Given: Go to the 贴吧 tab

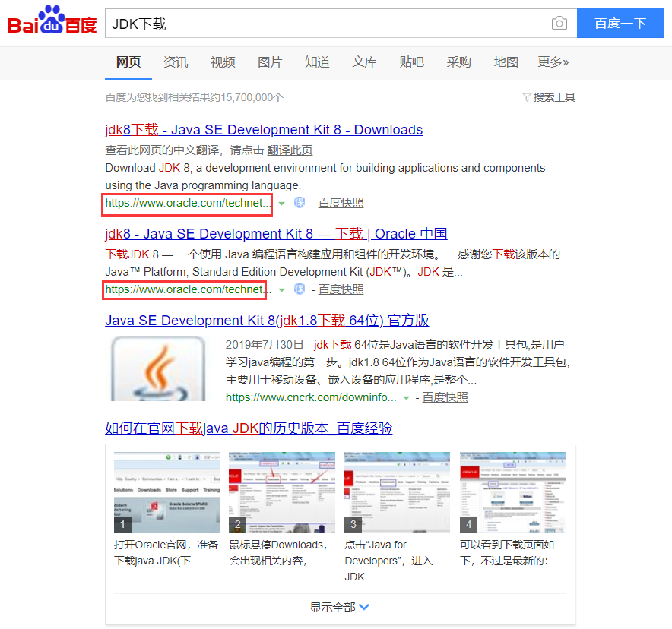Looking at the screenshot, I should pyautogui.click(x=411, y=62).
